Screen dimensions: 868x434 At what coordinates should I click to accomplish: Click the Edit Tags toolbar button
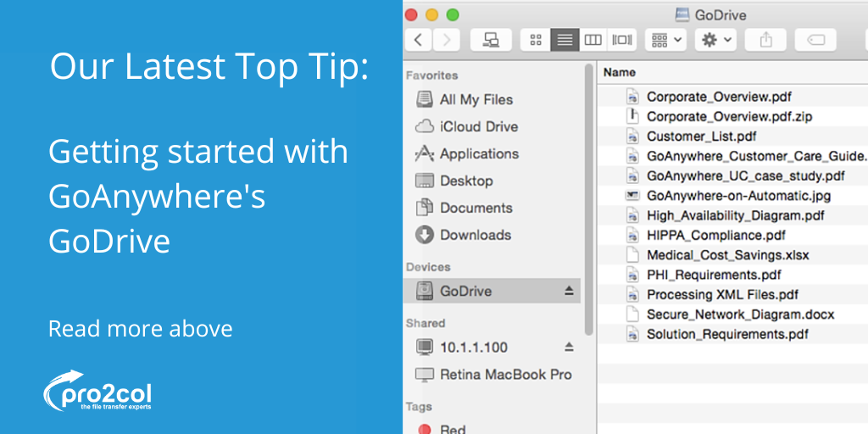click(x=815, y=40)
